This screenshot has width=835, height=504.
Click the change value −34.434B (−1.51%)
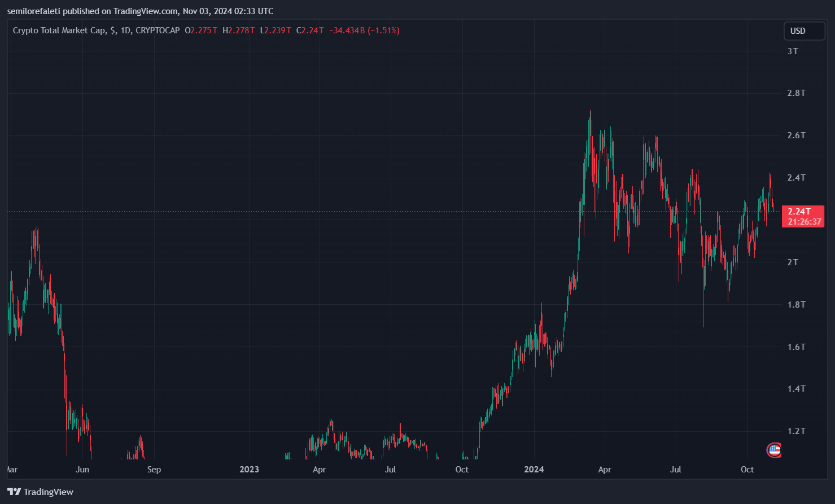point(364,30)
